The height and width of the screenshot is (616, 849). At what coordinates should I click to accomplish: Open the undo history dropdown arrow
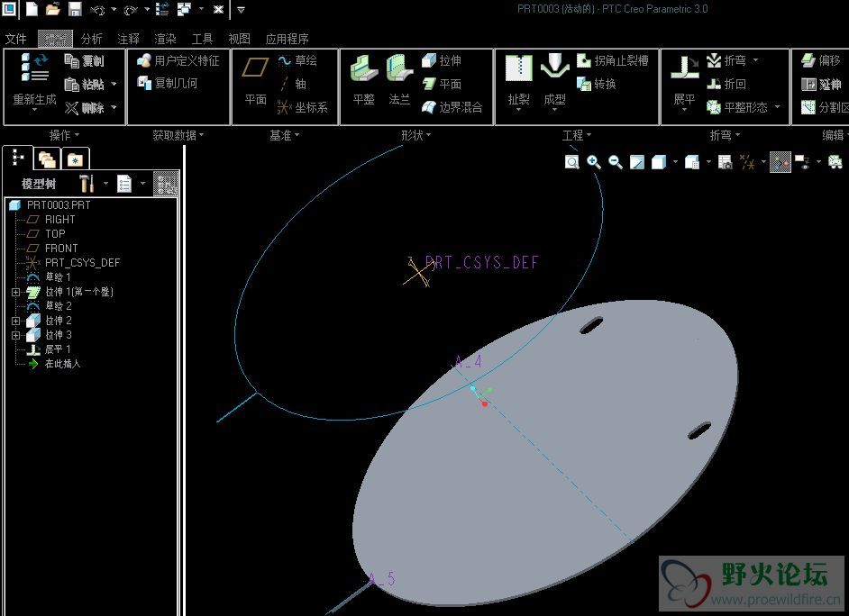point(114,9)
